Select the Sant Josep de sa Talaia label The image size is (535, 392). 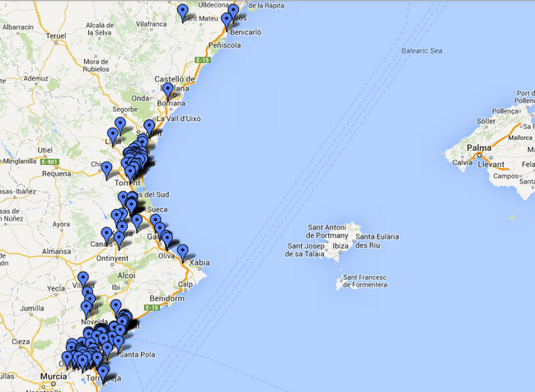[305, 250]
